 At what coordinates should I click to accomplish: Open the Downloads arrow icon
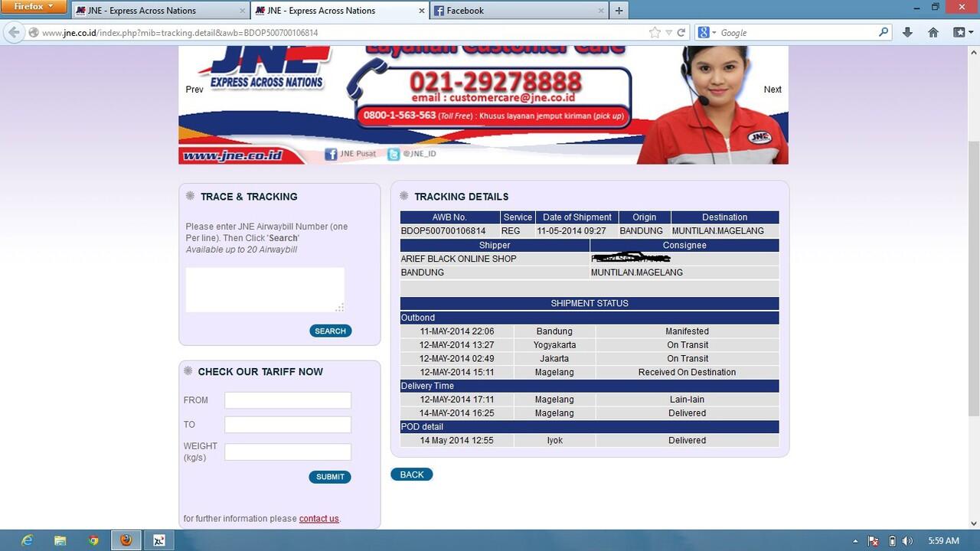click(x=907, y=32)
